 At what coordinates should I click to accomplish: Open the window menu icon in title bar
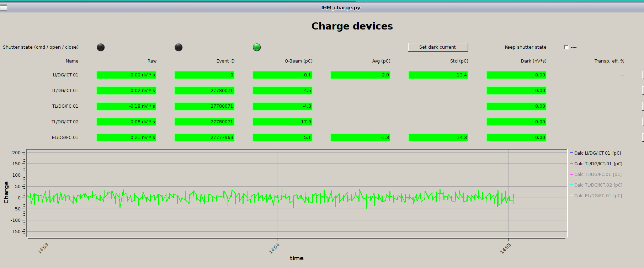pyautogui.click(x=4, y=7)
